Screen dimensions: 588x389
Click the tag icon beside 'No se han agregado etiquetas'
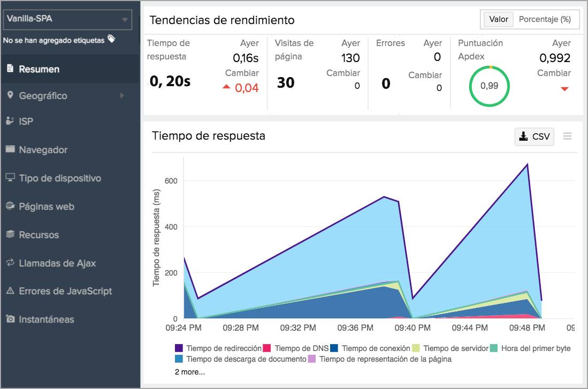click(111, 39)
